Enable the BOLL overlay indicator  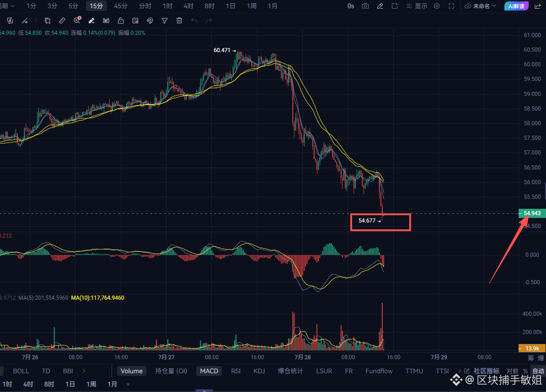[x=21, y=371]
